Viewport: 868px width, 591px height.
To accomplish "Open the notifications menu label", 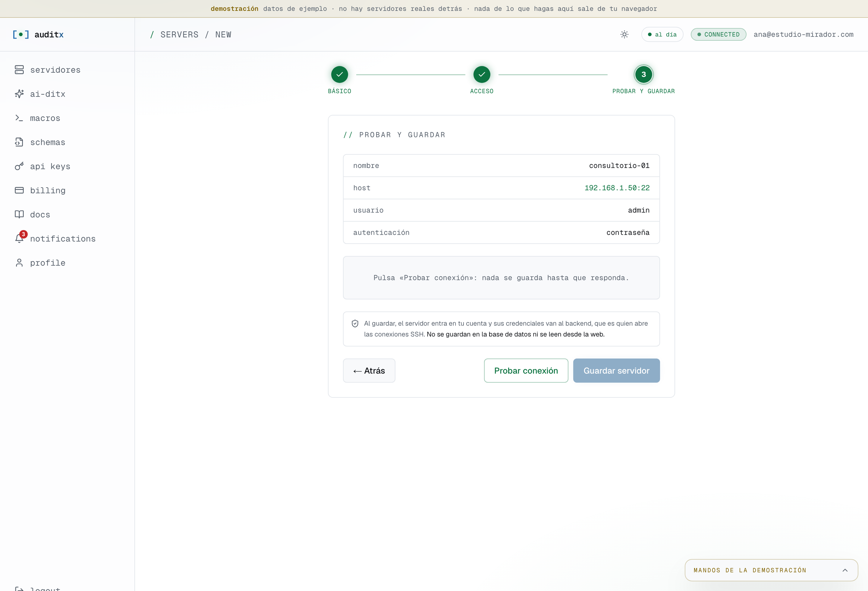I will [x=63, y=239].
